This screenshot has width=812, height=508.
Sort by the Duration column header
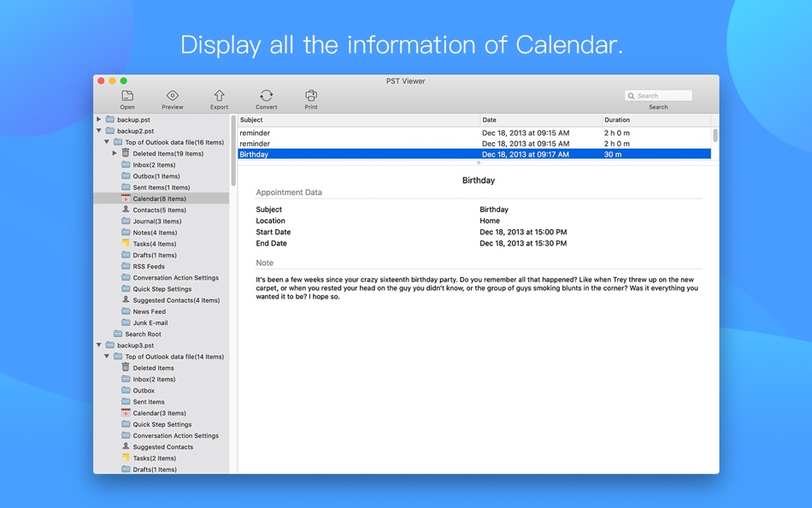[x=656, y=120]
